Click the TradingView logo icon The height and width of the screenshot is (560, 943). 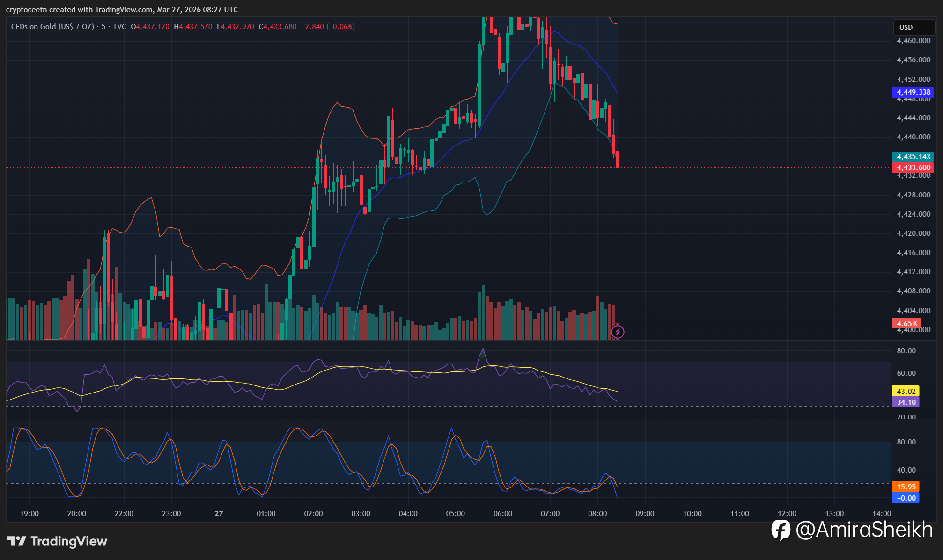17,541
